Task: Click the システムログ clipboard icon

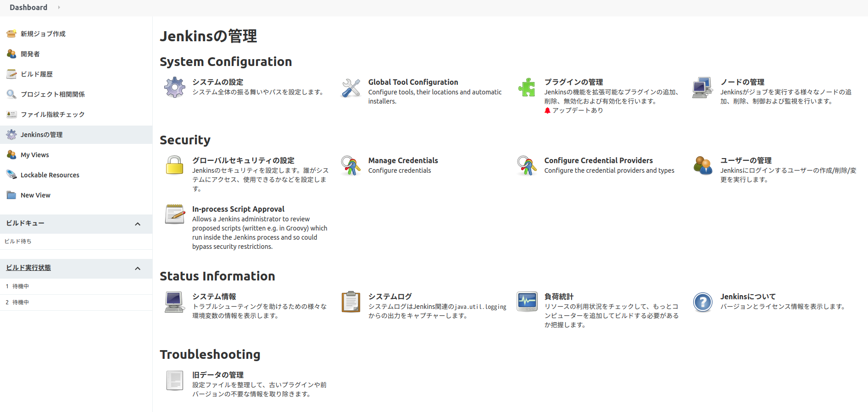Action: point(351,302)
